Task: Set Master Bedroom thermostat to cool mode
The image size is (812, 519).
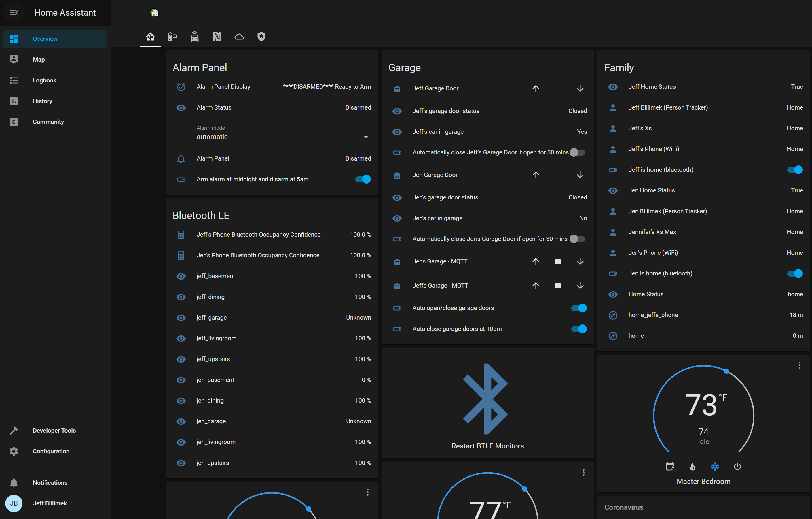Action: pos(715,466)
